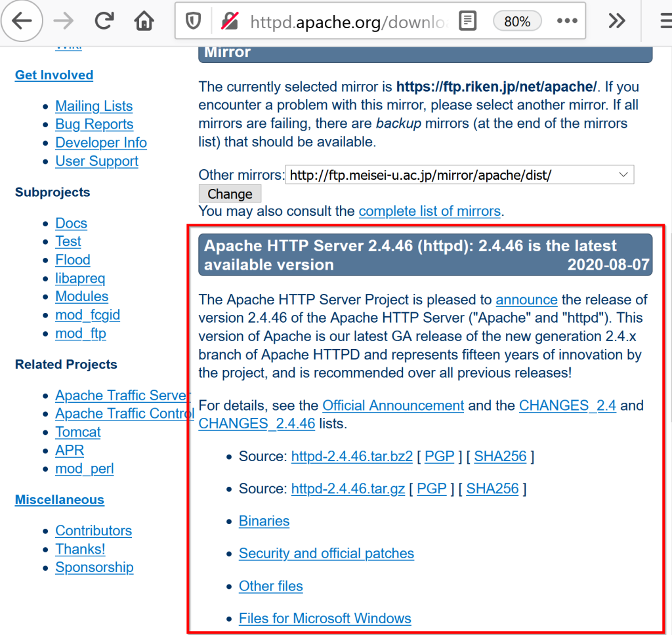Open Files for Microsoft Windows link

click(x=325, y=619)
